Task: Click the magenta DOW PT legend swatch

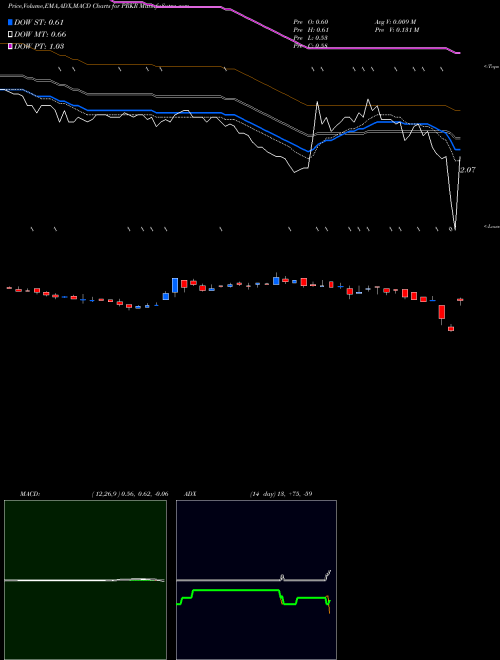Action: tap(10, 46)
